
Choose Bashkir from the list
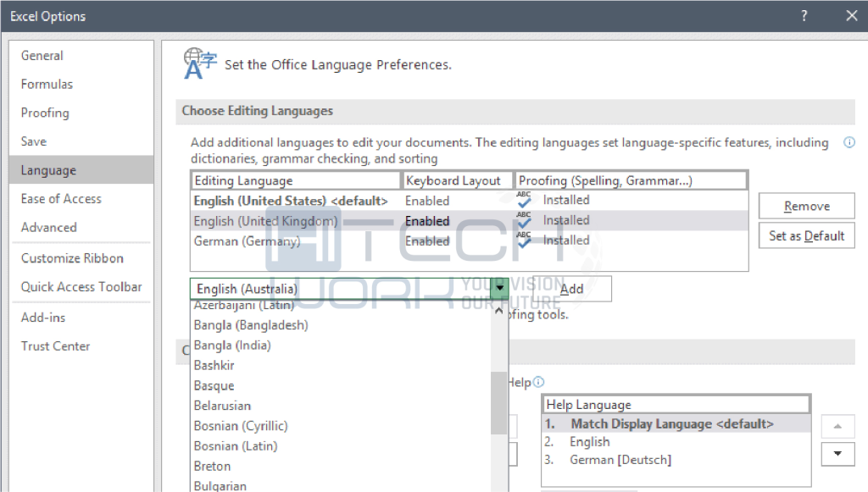pos(341,366)
